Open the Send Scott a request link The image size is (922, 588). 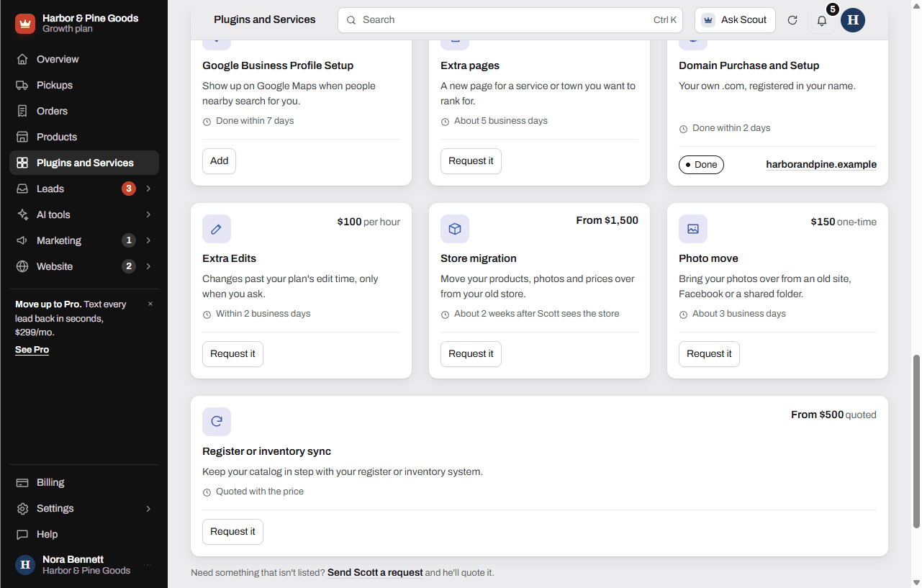point(375,573)
